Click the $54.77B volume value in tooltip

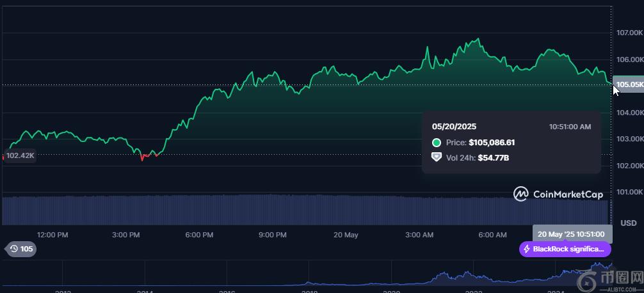pyautogui.click(x=493, y=157)
